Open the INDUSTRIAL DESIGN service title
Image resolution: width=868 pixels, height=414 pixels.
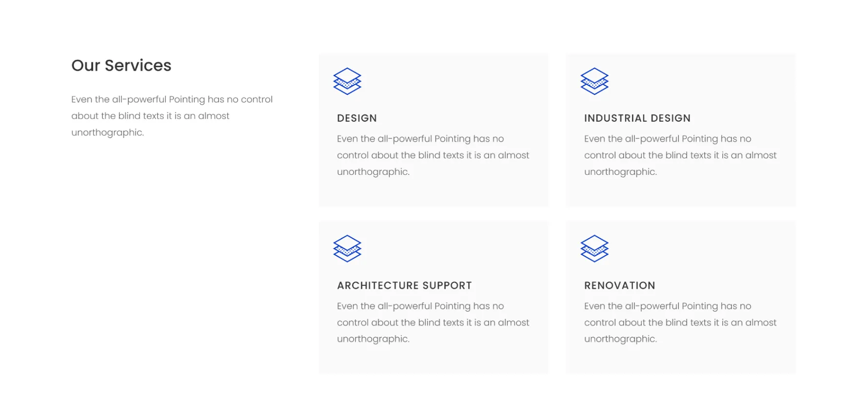click(637, 118)
